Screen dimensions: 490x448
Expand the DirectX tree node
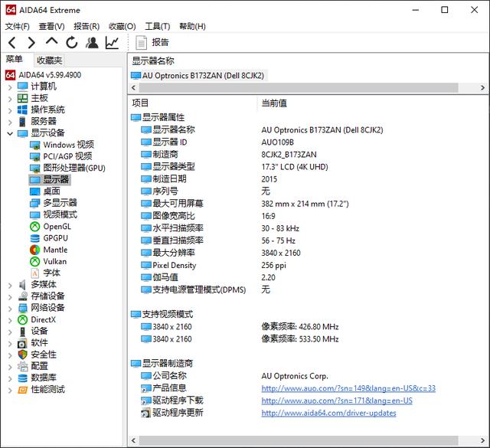10,320
